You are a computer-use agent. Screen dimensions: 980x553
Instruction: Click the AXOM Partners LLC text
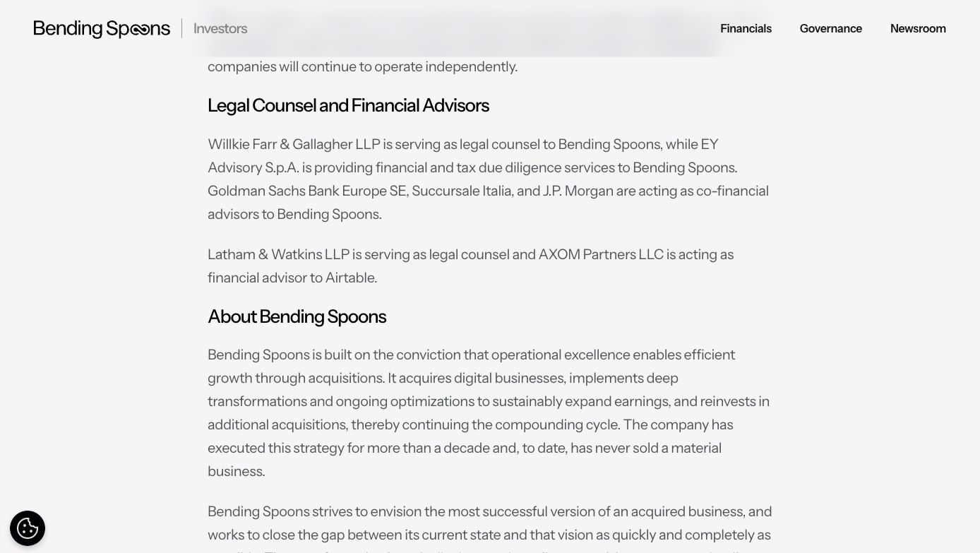(601, 254)
